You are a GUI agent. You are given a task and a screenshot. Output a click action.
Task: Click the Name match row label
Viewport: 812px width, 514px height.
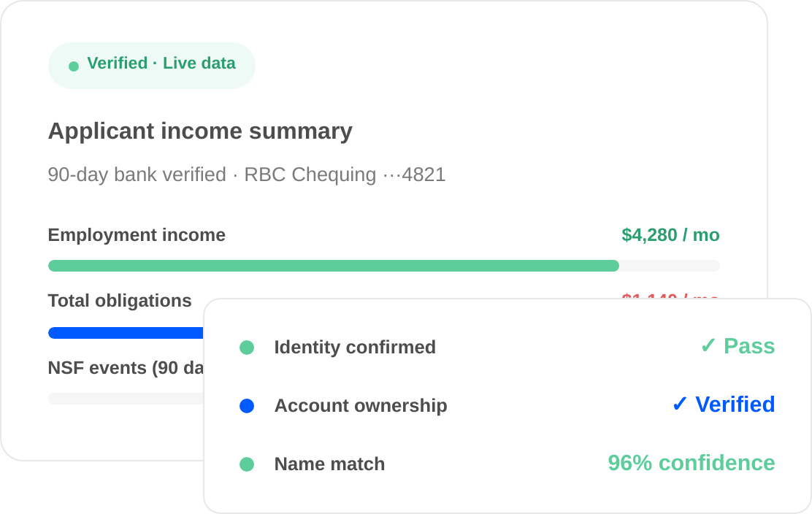coord(329,464)
